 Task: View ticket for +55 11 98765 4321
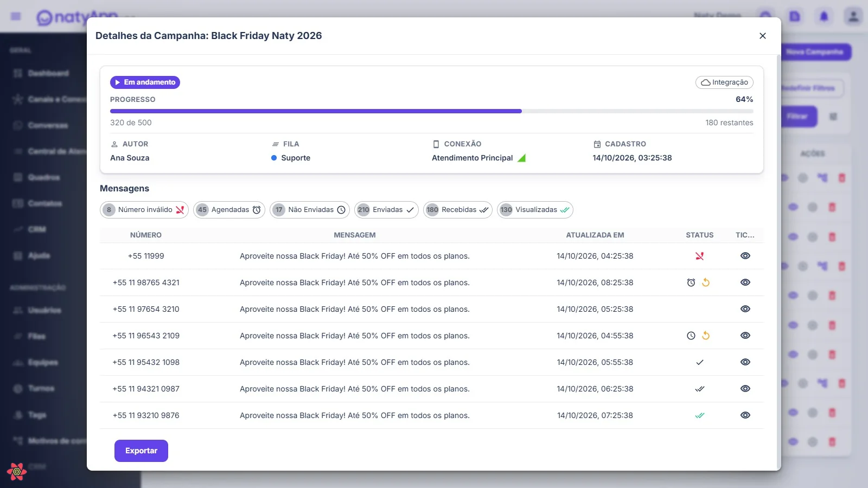click(x=745, y=282)
